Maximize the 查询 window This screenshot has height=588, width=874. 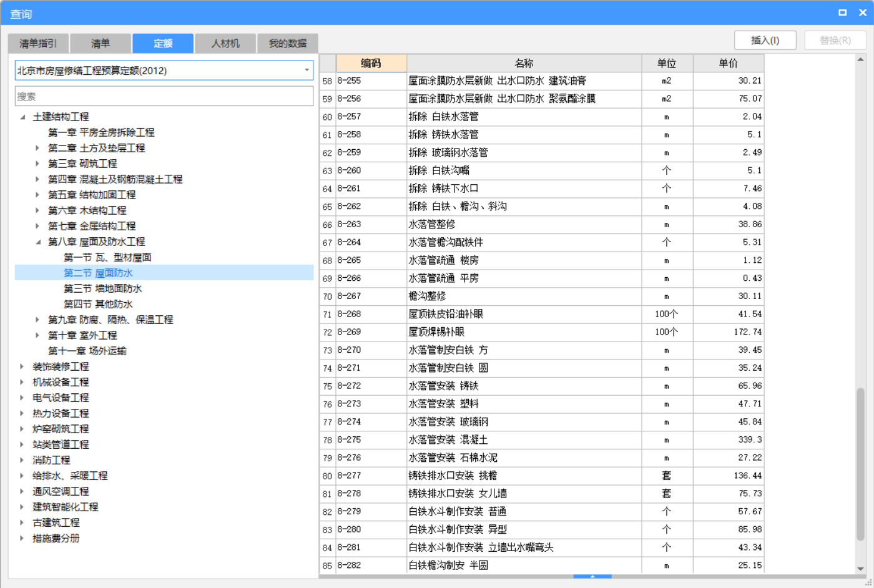(x=842, y=12)
